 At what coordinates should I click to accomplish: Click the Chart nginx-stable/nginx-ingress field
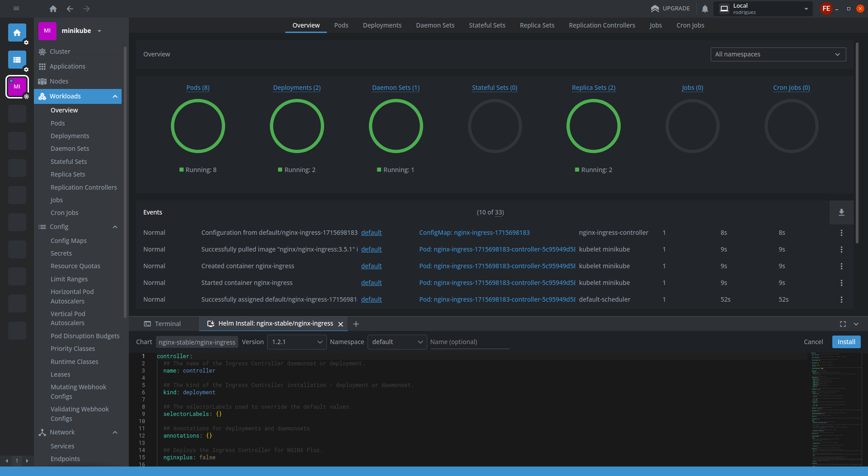pyautogui.click(x=197, y=342)
